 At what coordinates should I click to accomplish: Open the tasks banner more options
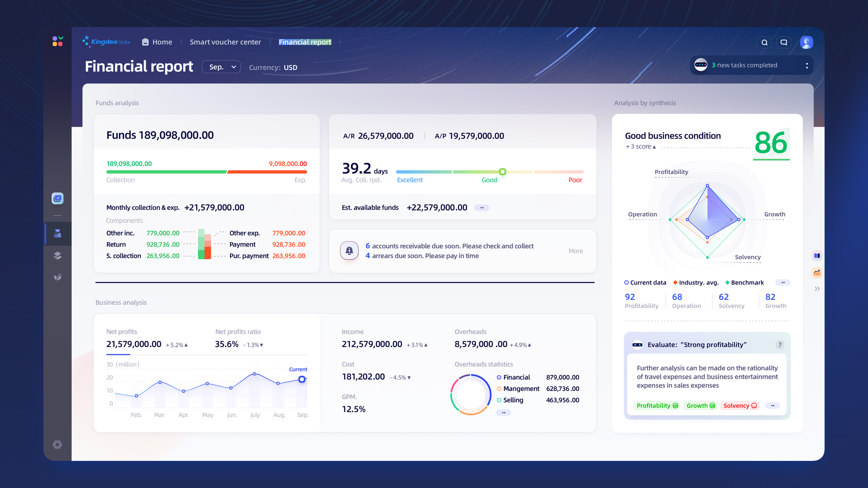click(x=807, y=66)
